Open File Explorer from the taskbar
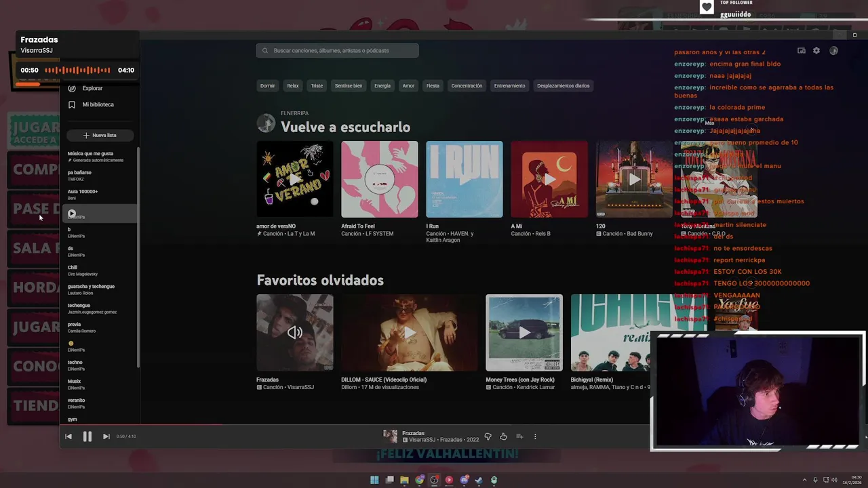This screenshot has height=488, width=868. pos(405,480)
